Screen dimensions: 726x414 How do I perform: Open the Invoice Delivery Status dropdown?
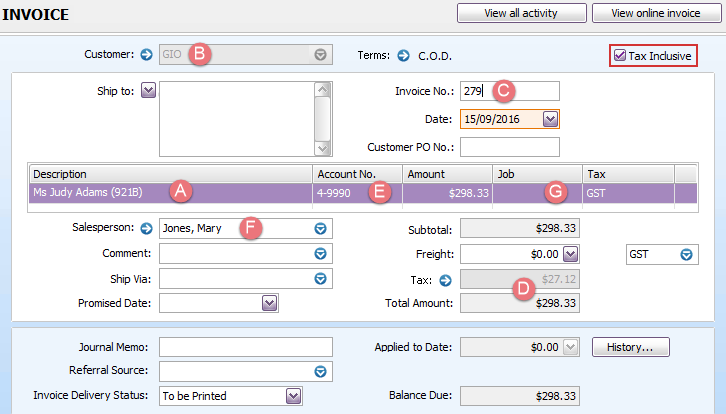pyautogui.click(x=293, y=396)
